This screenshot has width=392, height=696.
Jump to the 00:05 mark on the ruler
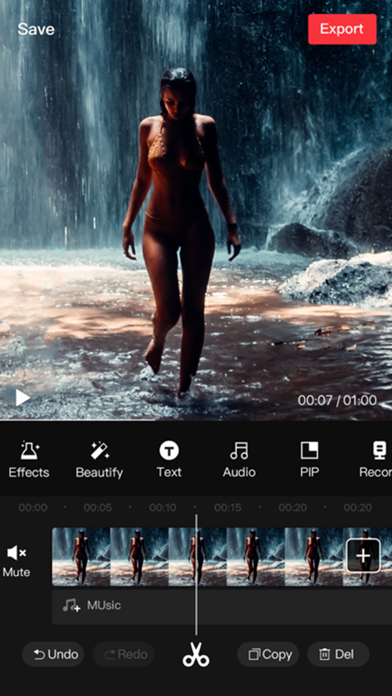98,508
